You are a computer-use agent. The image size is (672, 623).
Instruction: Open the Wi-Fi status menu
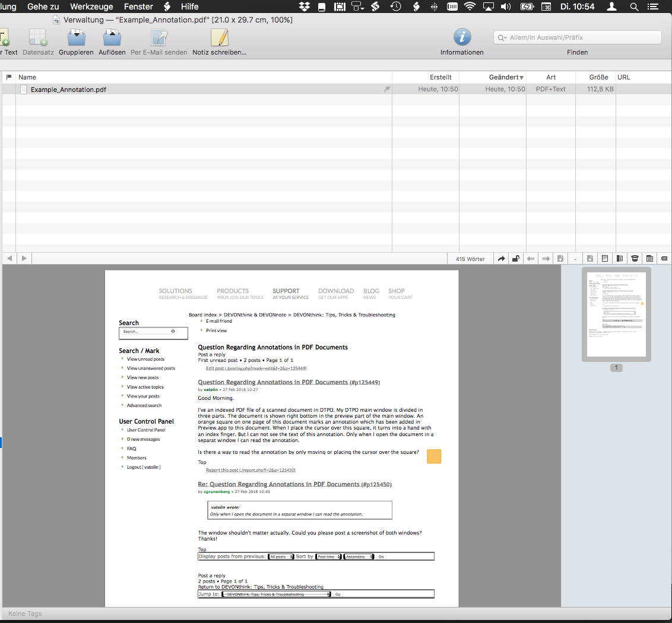[470, 7]
